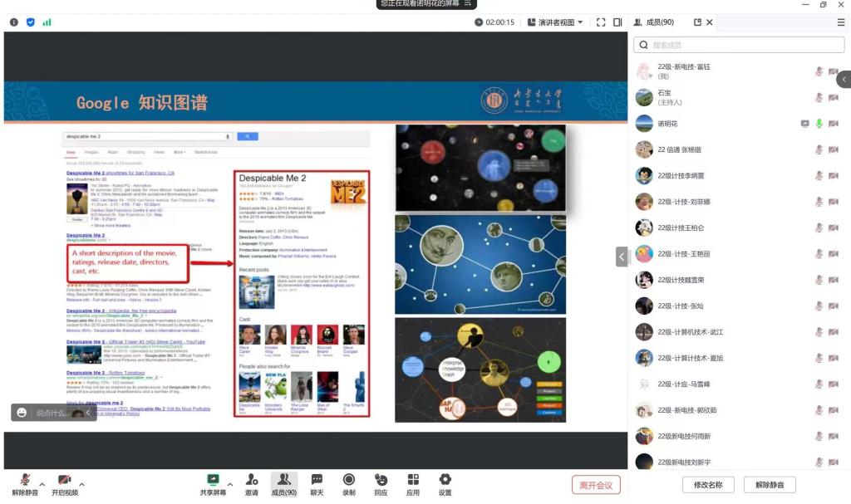Viewport: 851px width, 504px height.
Task: Click the red 离开会议 leave button
Action: click(x=595, y=485)
